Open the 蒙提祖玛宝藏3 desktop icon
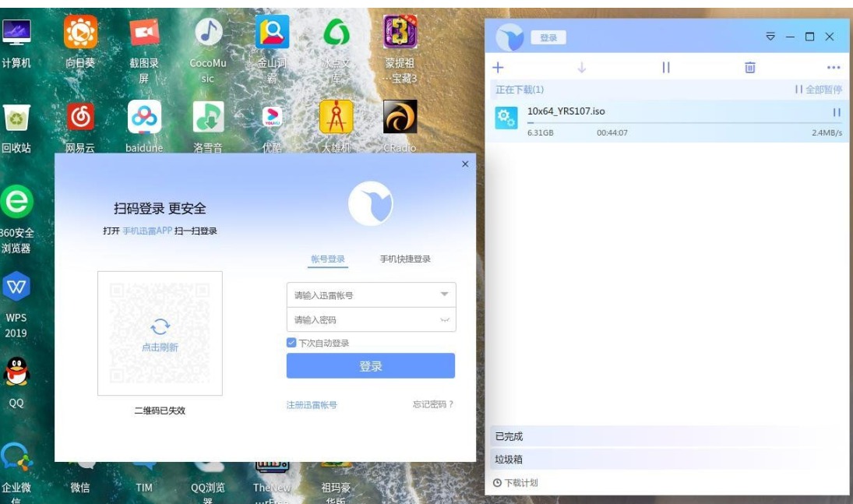The height and width of the screenshot is (504, 853). click(x=400, y=32)
